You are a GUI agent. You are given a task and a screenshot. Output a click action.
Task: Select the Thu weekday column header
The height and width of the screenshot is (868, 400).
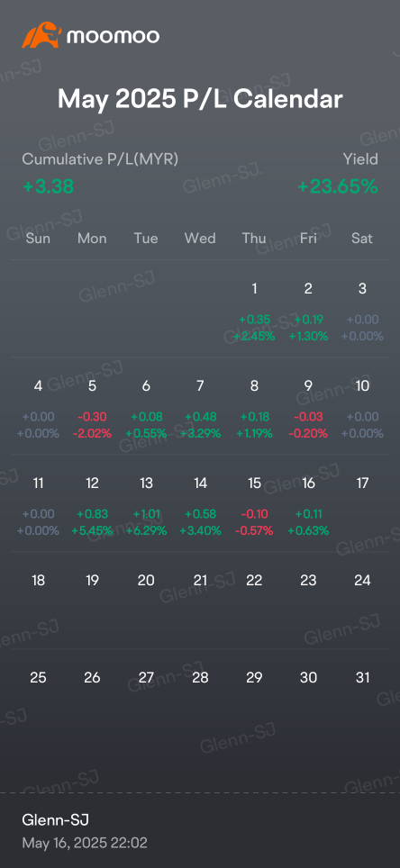click(x=254, y=238)
